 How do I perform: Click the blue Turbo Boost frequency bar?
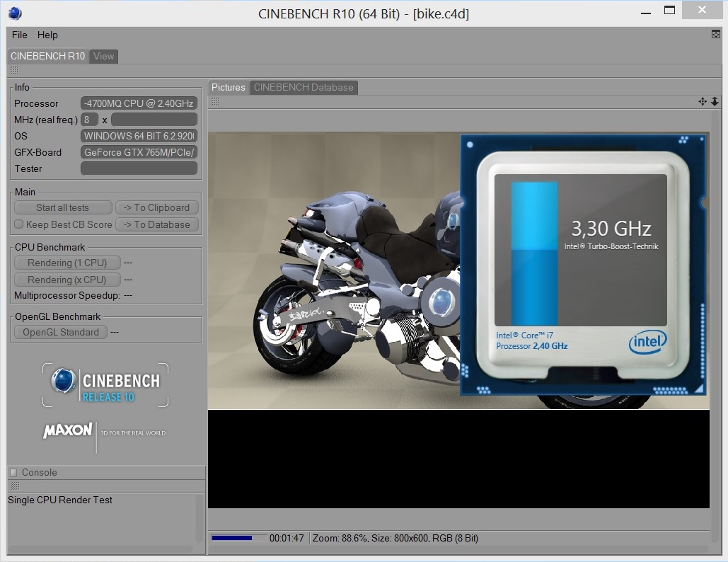[534, 253]
